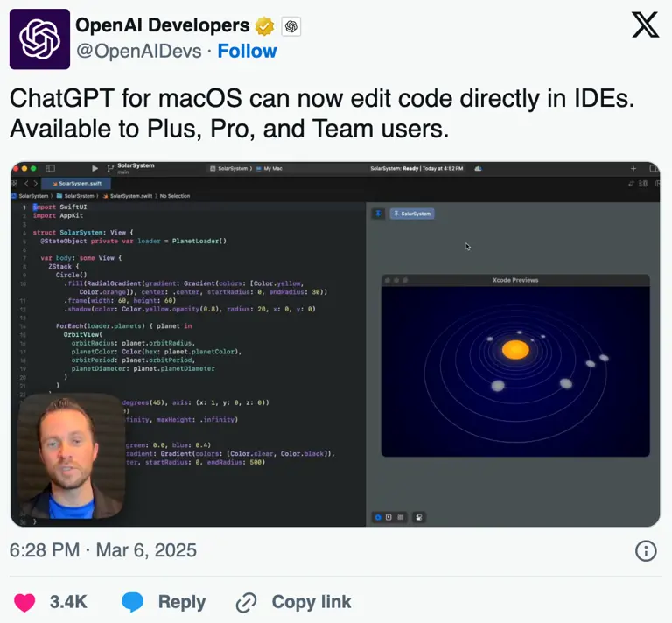Click the plus icon in Xcode toolbar
This screenshot has height=623, width=672.
point(633,168)
